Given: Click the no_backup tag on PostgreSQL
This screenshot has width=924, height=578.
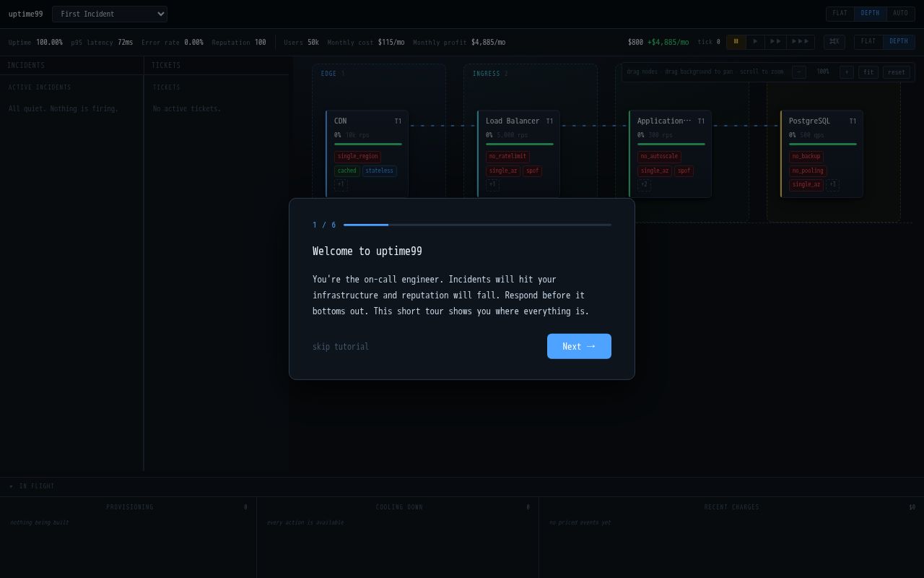Looking at the screenshot, I should tap(806, 157).
